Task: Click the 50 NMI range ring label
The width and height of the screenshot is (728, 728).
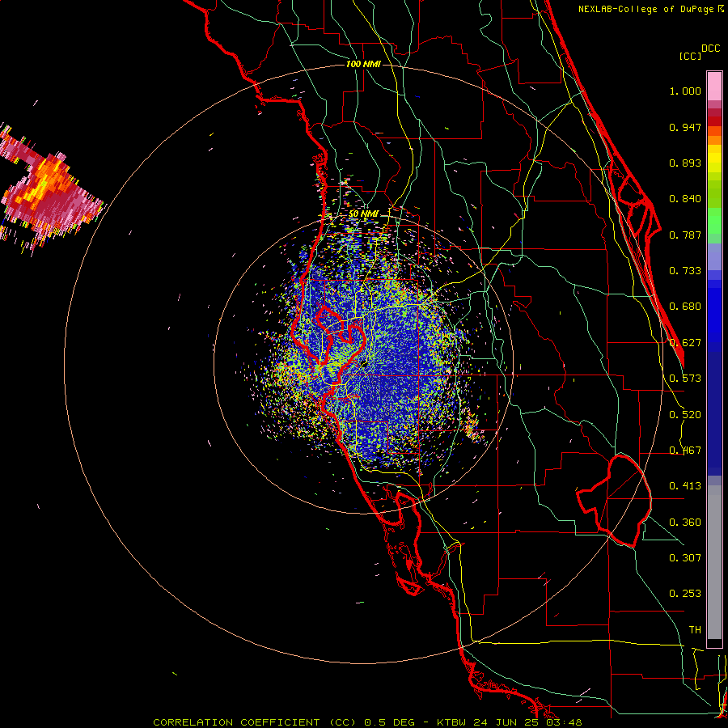Action: (363, 214)
